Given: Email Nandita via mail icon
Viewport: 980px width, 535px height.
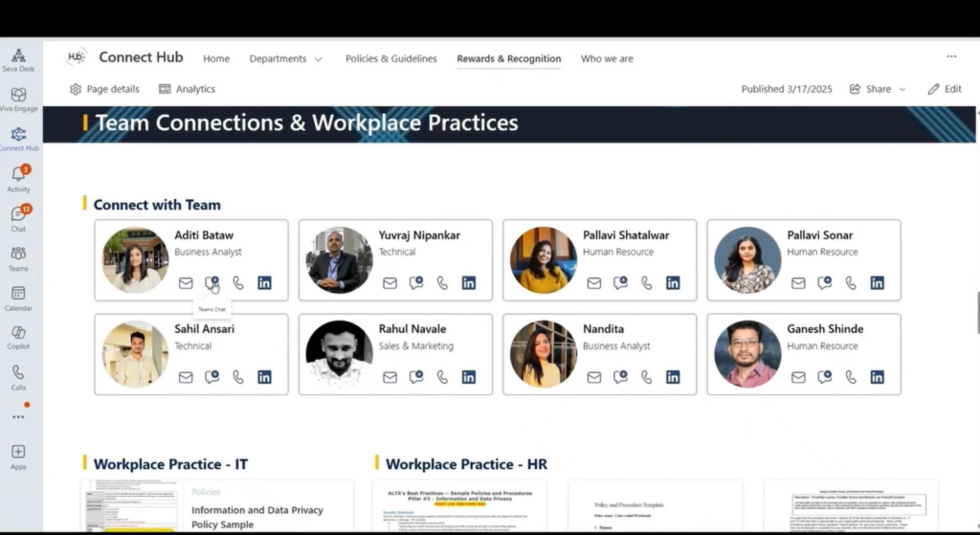Looking at the screenshot, I should [x=594, y=377].
